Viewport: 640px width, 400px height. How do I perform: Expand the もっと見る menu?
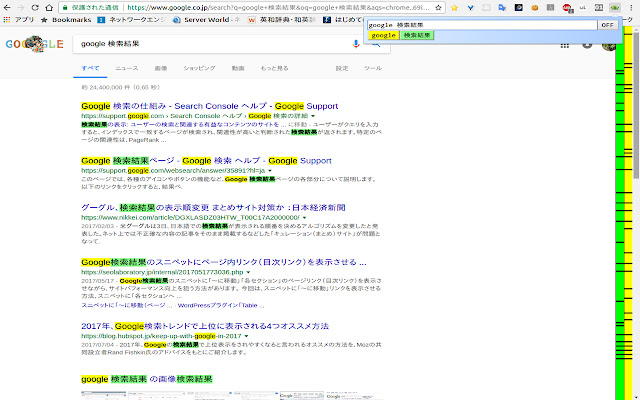pos(275,68)
